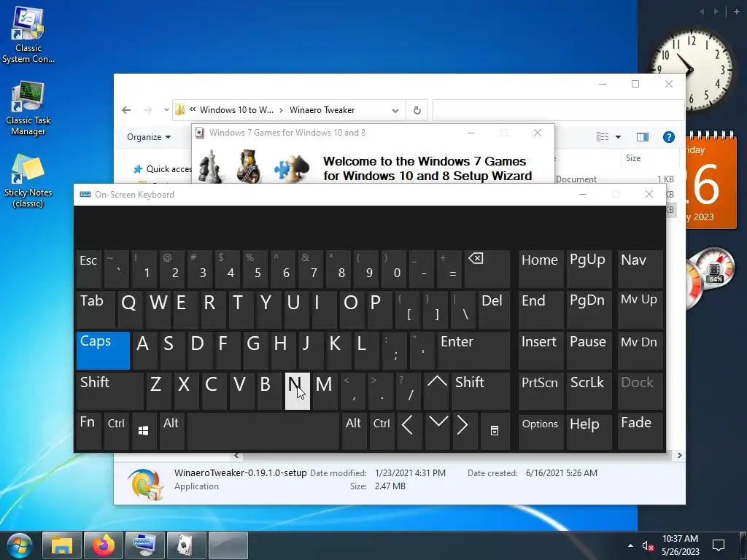This screenshot has height=560, width=747.
Task: Expand the address bar history dropdown
Action: (x=395, y=111)
